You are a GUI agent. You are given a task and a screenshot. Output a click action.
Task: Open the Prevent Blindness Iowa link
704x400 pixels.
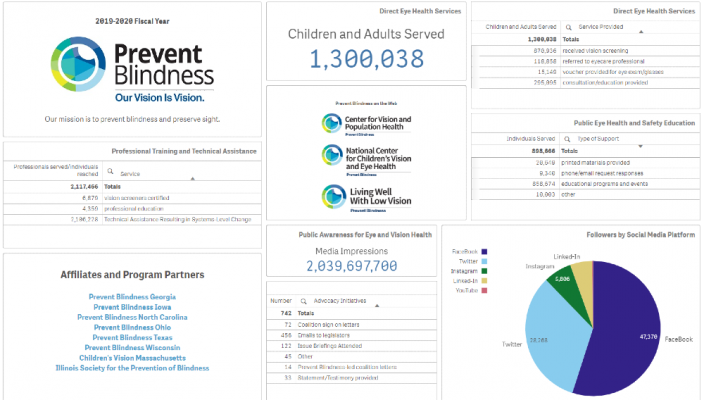[132, 307]
